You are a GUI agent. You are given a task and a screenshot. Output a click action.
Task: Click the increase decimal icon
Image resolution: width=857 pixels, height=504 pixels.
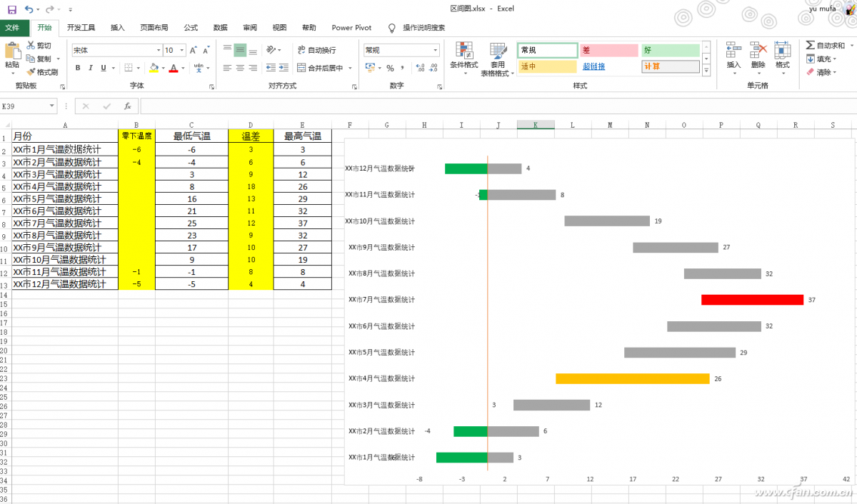[420, 68]
